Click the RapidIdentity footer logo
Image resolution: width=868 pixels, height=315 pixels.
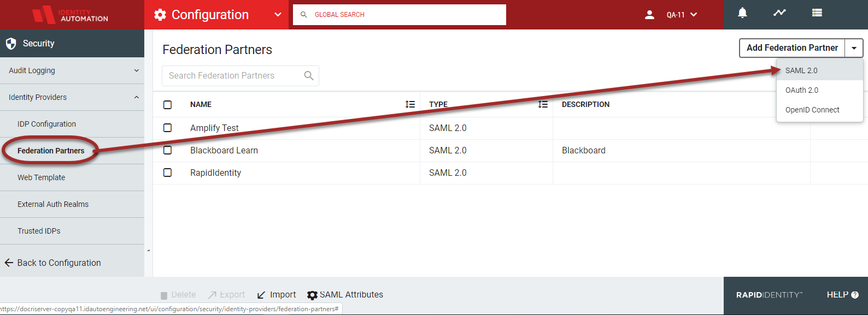769,295
